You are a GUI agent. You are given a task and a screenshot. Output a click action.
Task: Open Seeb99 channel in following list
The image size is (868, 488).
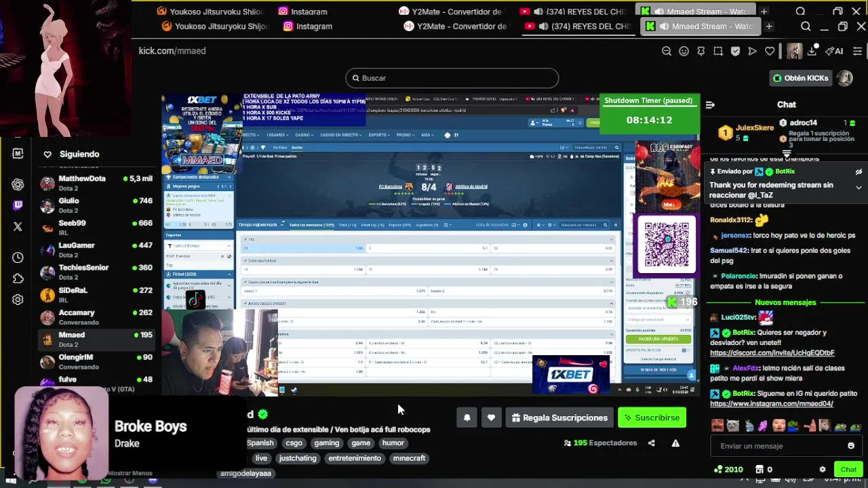[96, 228]
